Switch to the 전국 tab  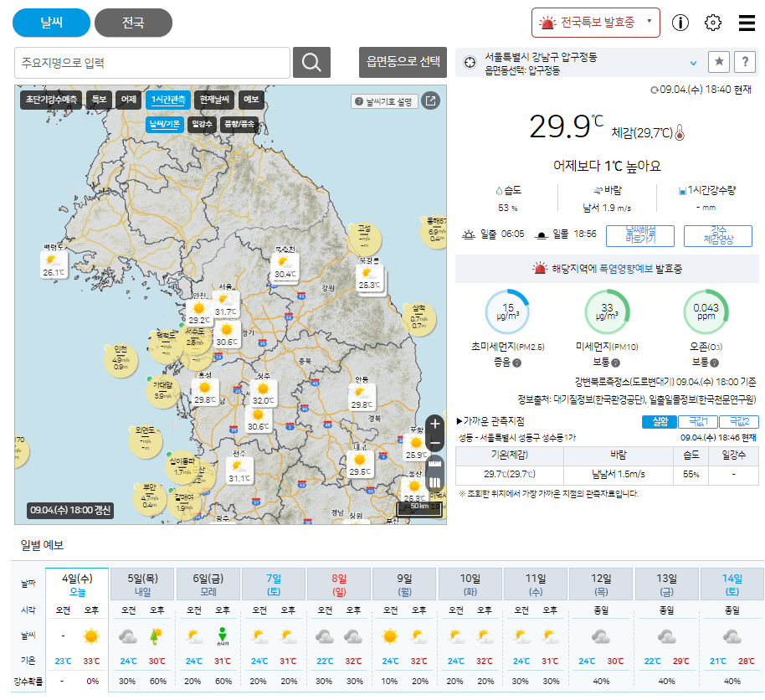132,23
